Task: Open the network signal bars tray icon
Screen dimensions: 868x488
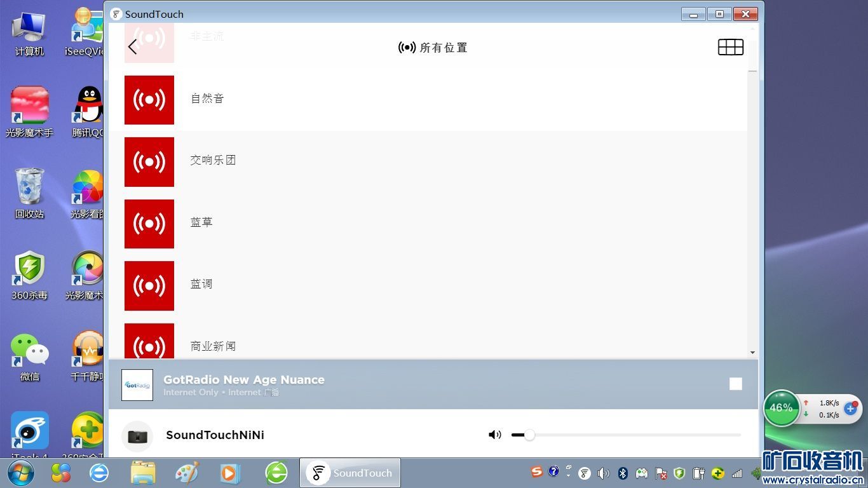Action: click(x=737, y=473)
